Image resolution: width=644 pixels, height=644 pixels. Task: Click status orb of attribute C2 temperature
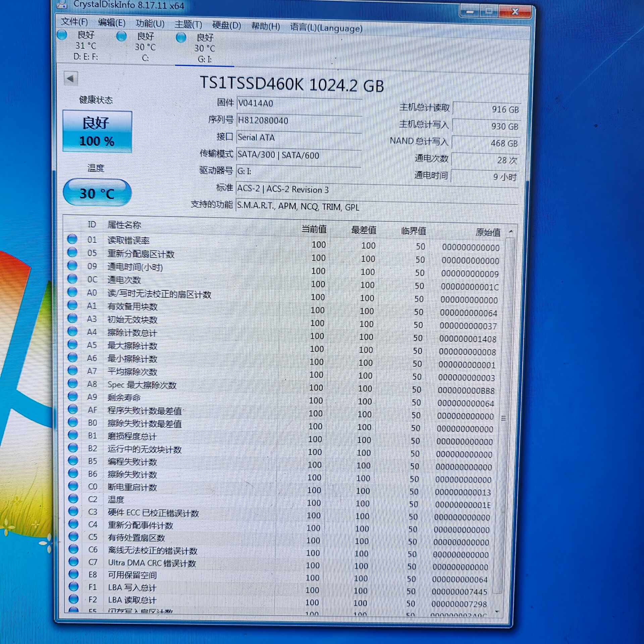point(73,499)
